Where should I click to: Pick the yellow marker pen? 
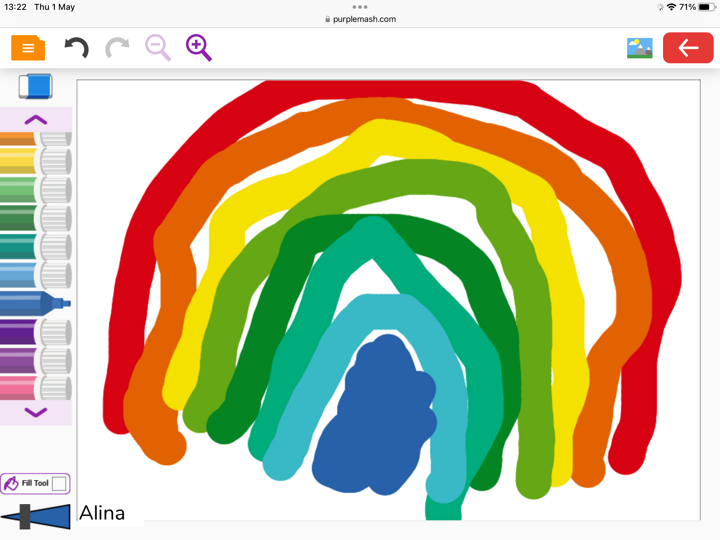[x=36, y=161]
